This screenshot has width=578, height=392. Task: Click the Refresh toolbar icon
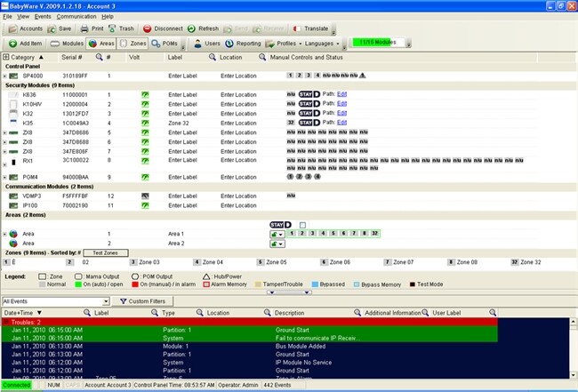[x=204, y=28]
